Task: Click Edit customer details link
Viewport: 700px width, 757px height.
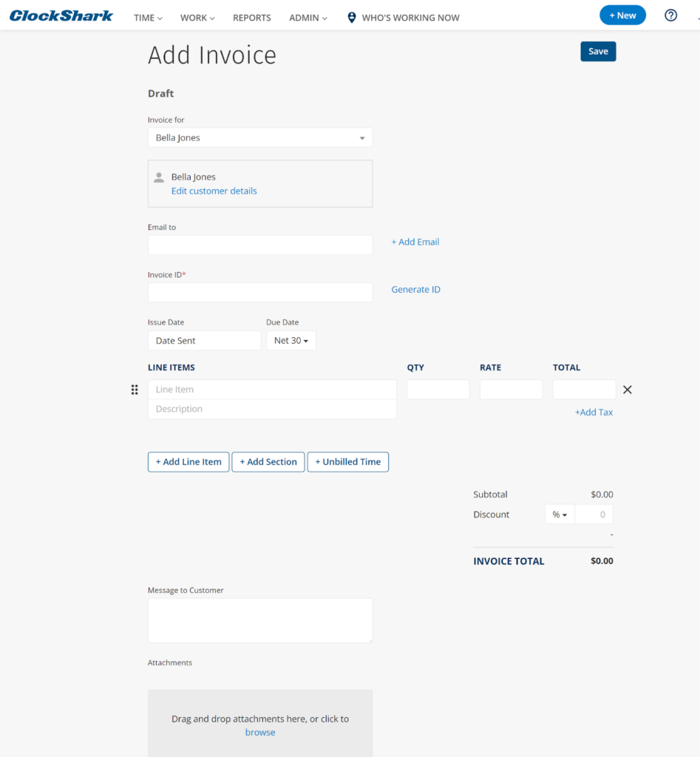Action: (x=214, y=191)
